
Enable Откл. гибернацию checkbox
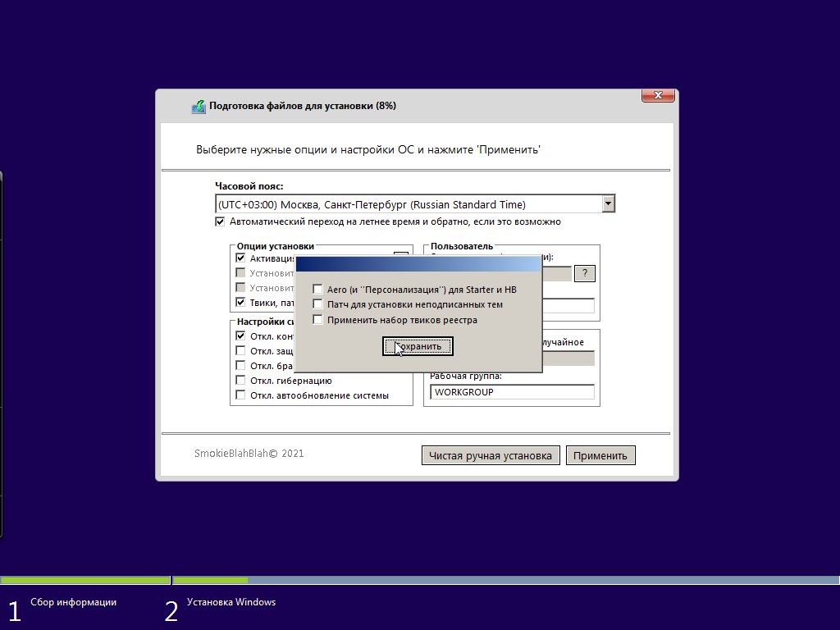[x=240, y=381]
